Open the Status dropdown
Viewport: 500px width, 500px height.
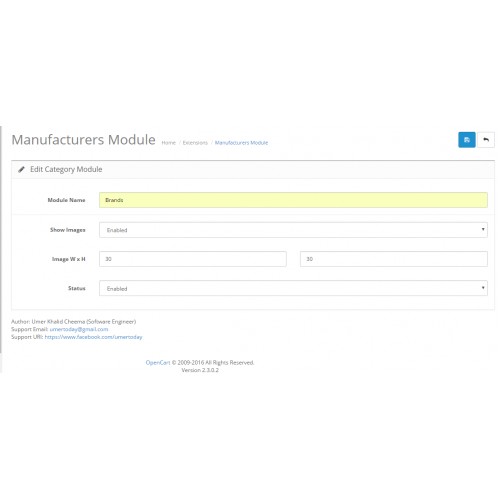[x=293, y=288]
